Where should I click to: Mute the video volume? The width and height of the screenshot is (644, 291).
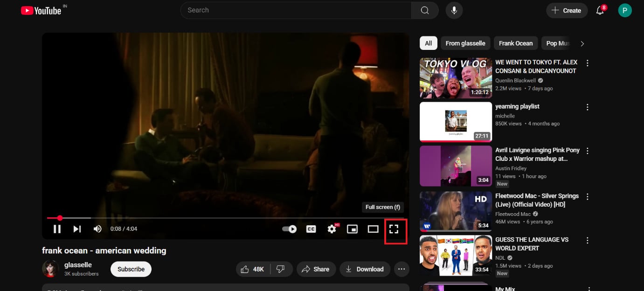click(x=97, y=229)
